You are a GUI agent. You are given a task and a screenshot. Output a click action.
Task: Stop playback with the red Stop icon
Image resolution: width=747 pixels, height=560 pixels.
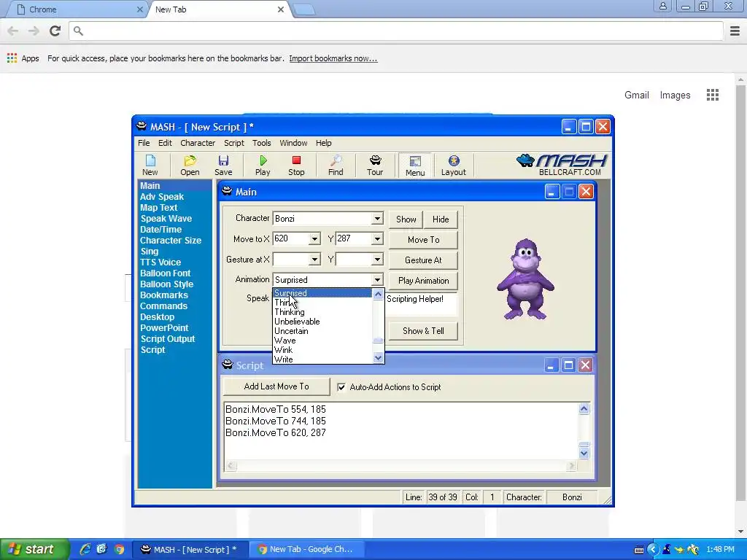pyautogui.click(x=296, y=166)
